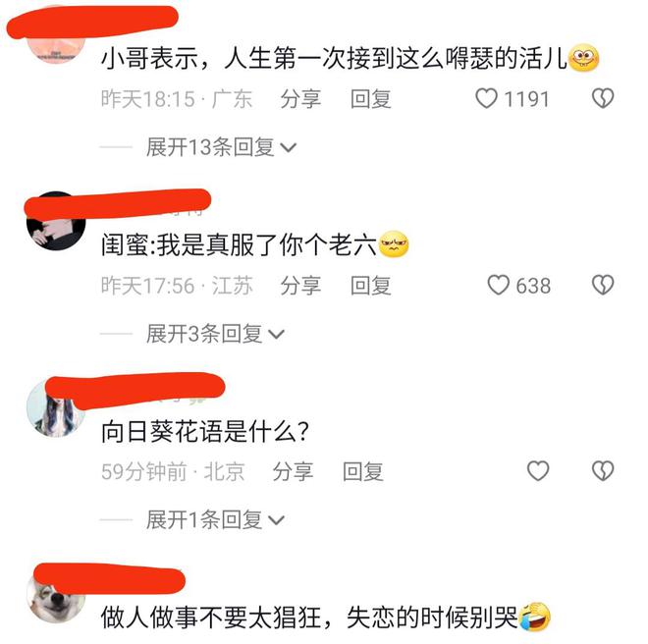Share the comment posted 昨天18:15

click(x=300, y=99)
